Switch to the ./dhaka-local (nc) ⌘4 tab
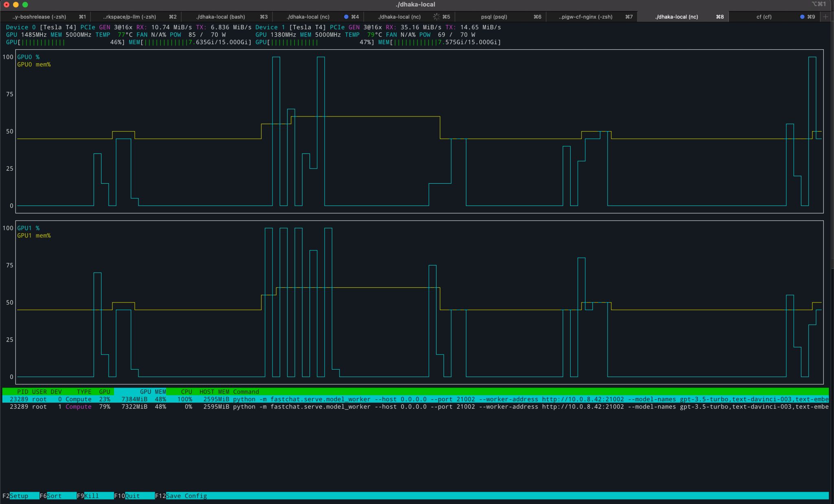The height and width of the screenshot is (504, 834). (318, 17)
